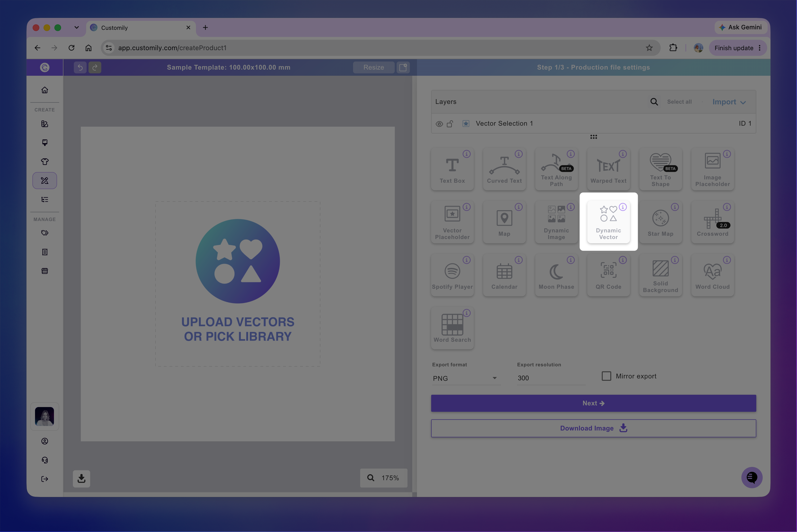Edit the Export resolution field
The height and width of the screenshot is (532, 797).
[x=551, y=378]
